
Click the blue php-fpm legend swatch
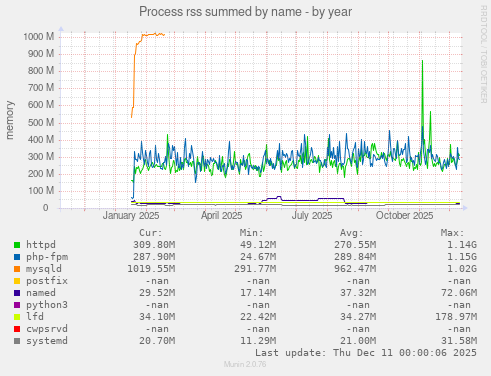coord(17,257)
